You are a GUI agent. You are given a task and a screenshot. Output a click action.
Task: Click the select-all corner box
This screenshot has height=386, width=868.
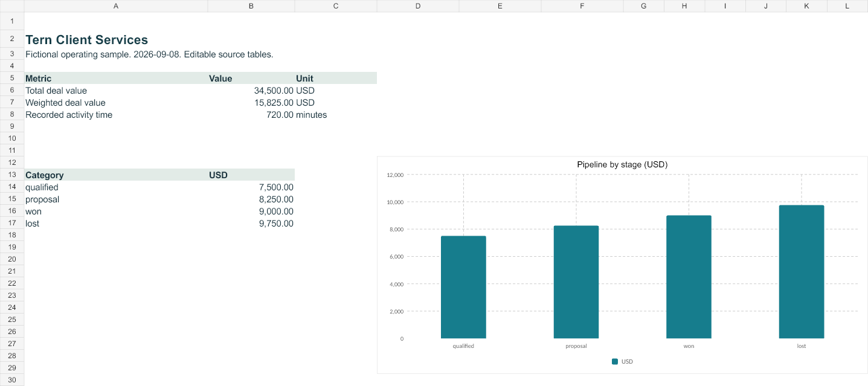click(12, 6)
